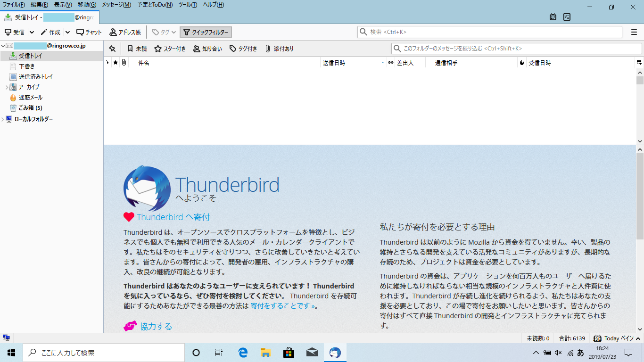Sort by 差出人 column header
This screenshot has height=362, width=644.
click(410, 63)
